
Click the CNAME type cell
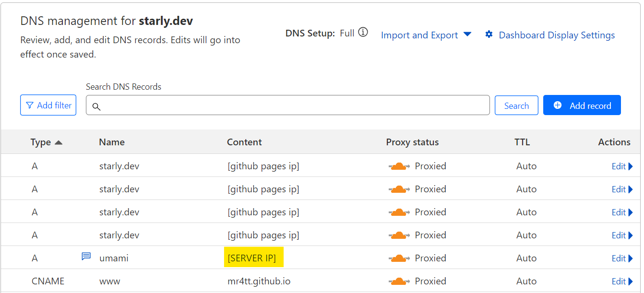pyautogui.click(x=48, y=281)
